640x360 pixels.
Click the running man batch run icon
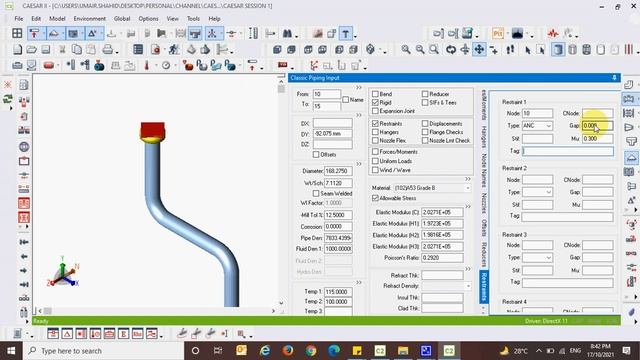pos(174,50)
